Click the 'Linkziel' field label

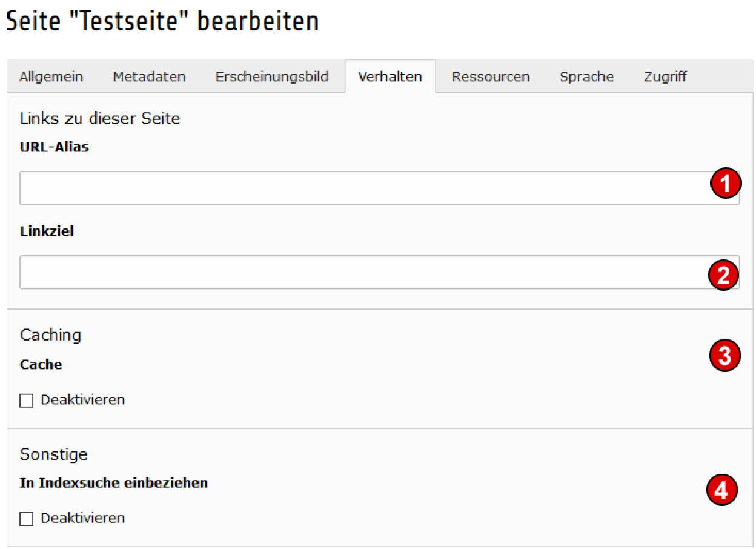click(47, 231)
